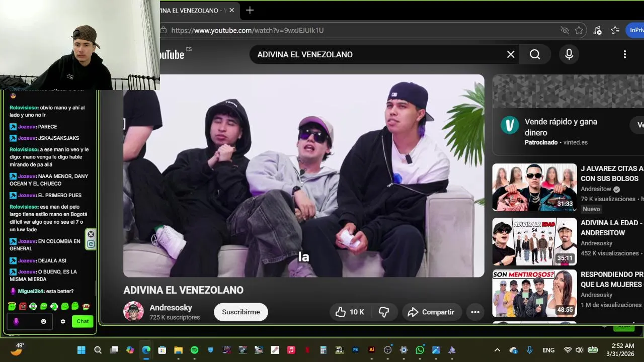Show hidden system tray icons chevron
This screenshot has height=362, width=644.
[497, 350]
